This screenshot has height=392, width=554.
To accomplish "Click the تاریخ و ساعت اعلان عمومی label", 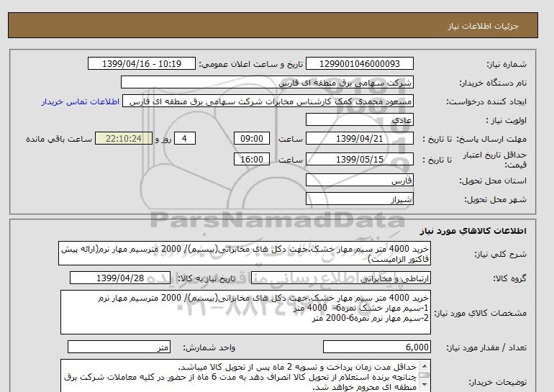I will [x=251, y=64].
